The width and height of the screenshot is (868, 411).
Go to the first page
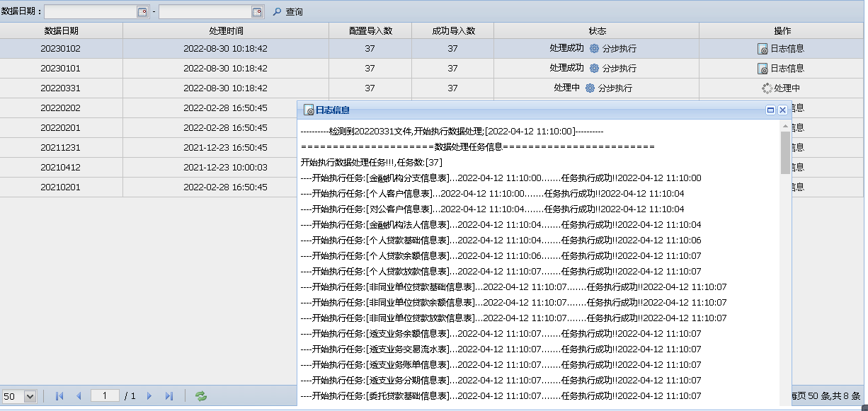(x=59, y=396)
